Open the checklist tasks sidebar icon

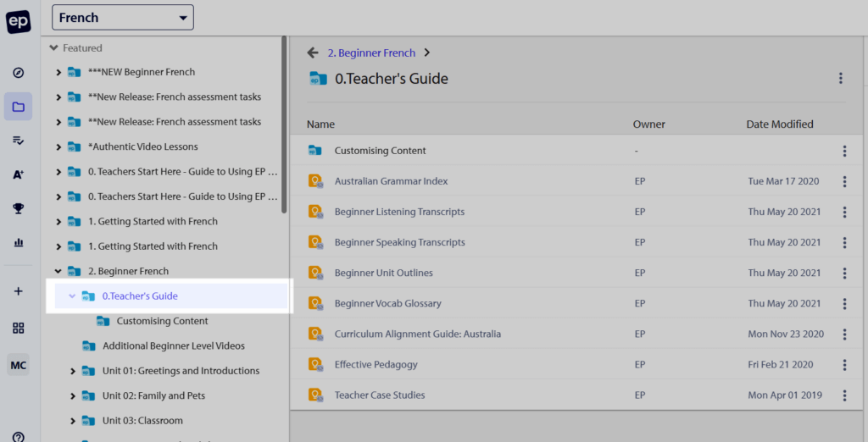point(19,141)
